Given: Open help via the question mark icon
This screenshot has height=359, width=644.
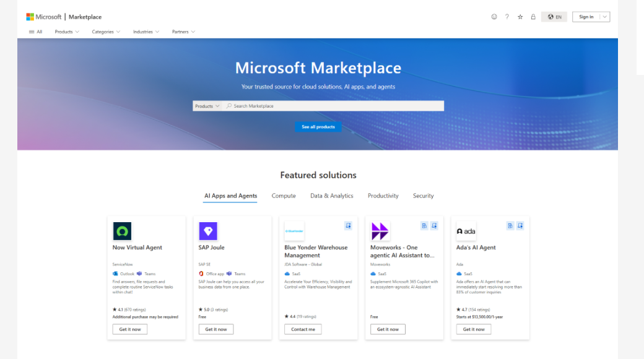Looking at the screenshot, I should pos(507,17).
